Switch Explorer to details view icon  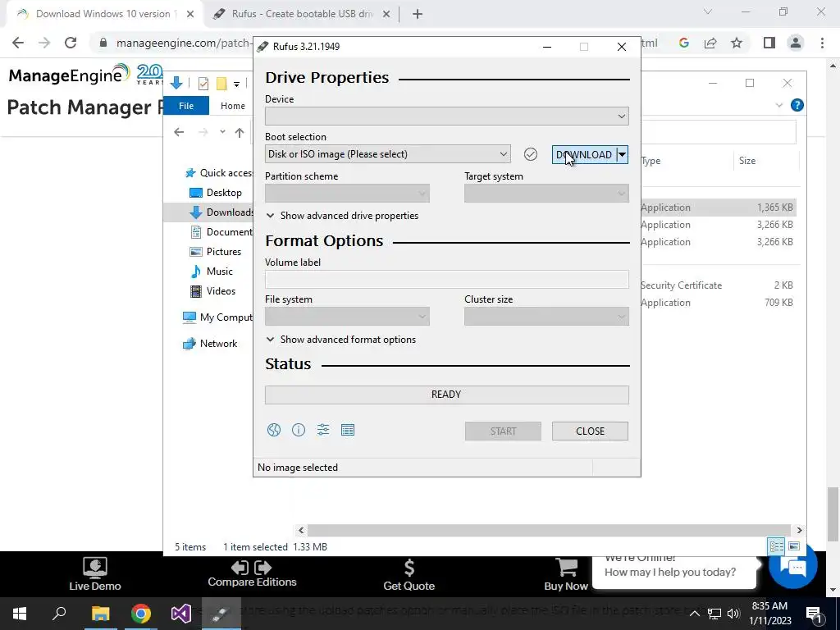click(x=776, y=546)
